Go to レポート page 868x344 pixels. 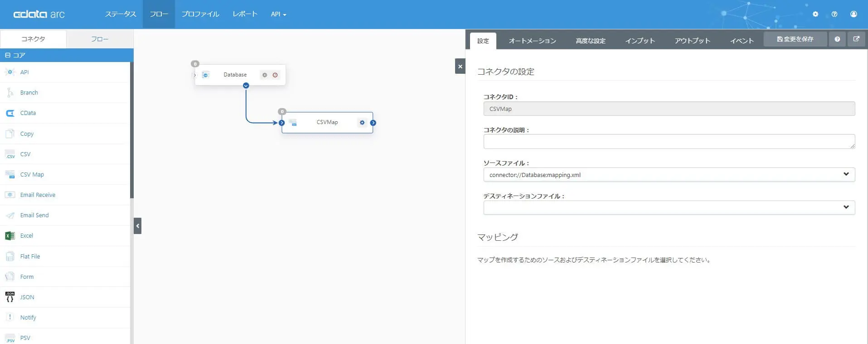pyautogui.click(x=245, y=14)
